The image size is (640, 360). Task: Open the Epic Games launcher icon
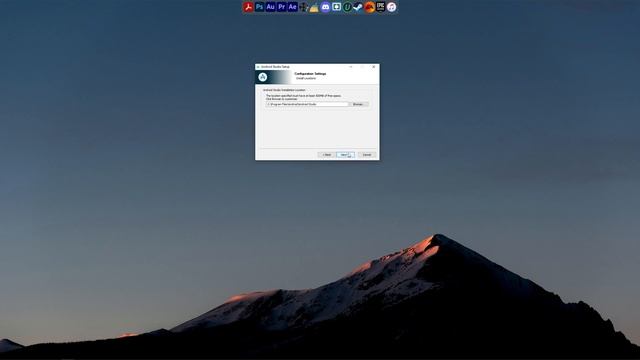click(380, 7)
